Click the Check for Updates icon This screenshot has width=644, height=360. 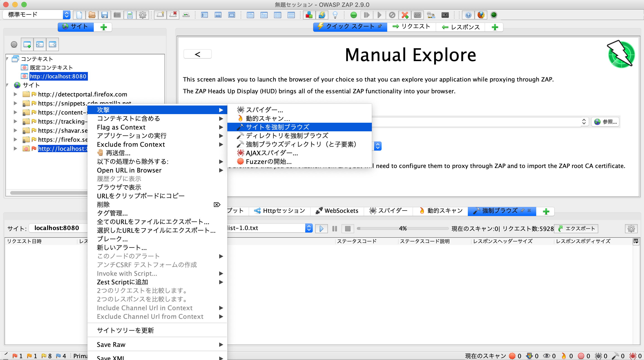[322, 15]
